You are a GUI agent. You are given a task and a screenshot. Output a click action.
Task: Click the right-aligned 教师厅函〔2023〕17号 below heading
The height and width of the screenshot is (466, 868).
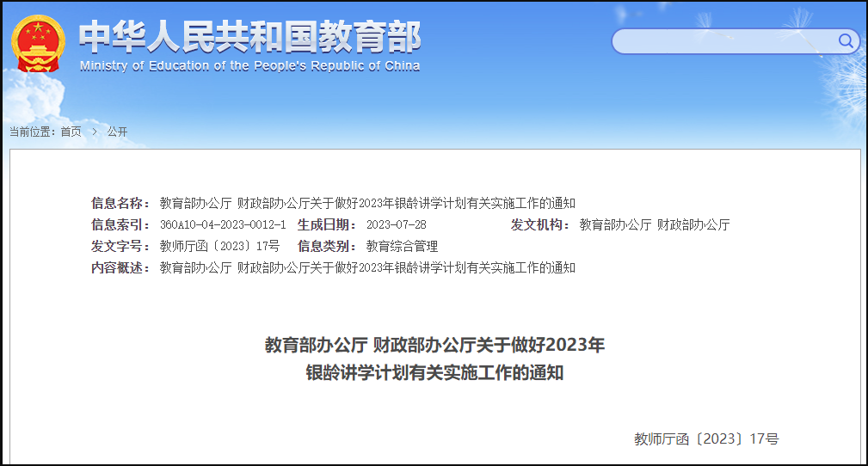pyautogui.click(x=706, y=438)
